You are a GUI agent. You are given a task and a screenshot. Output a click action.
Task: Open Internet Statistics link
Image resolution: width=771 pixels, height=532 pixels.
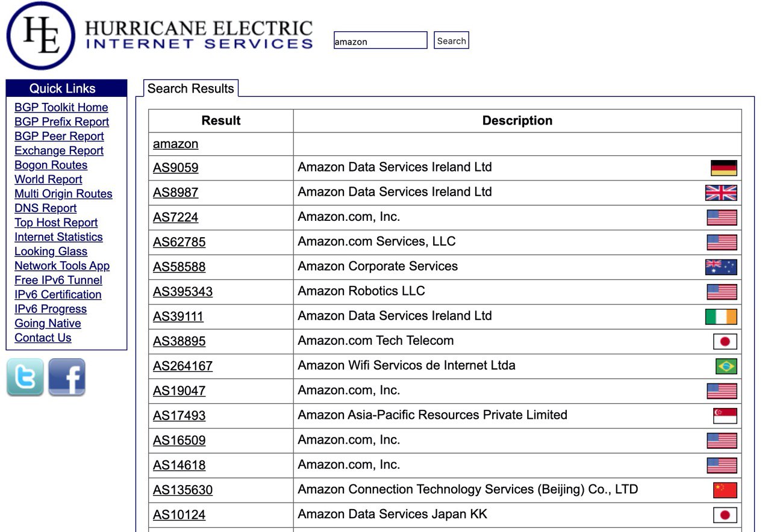[58, 237]
